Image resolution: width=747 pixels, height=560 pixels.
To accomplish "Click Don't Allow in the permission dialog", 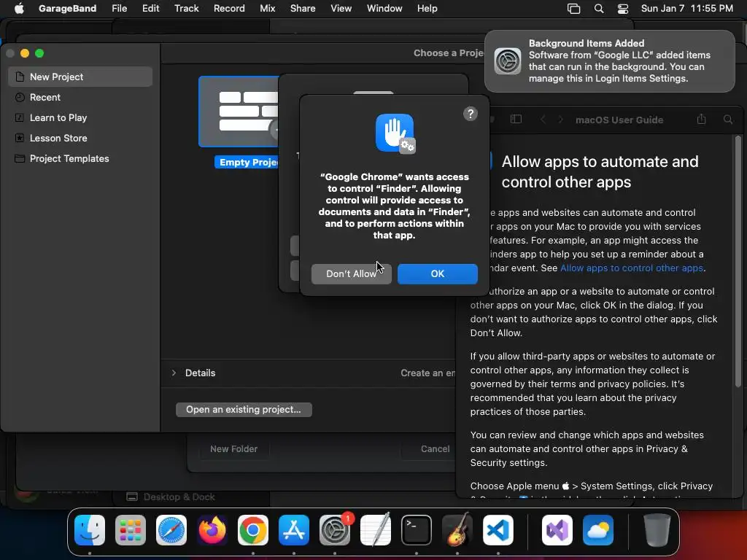I will click(x=351, y=274).
